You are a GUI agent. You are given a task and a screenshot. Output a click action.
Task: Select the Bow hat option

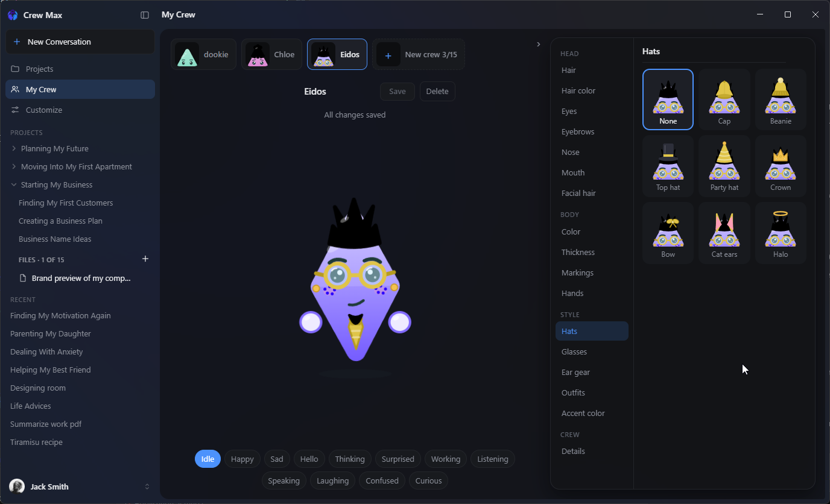click(x=668, y=233)
